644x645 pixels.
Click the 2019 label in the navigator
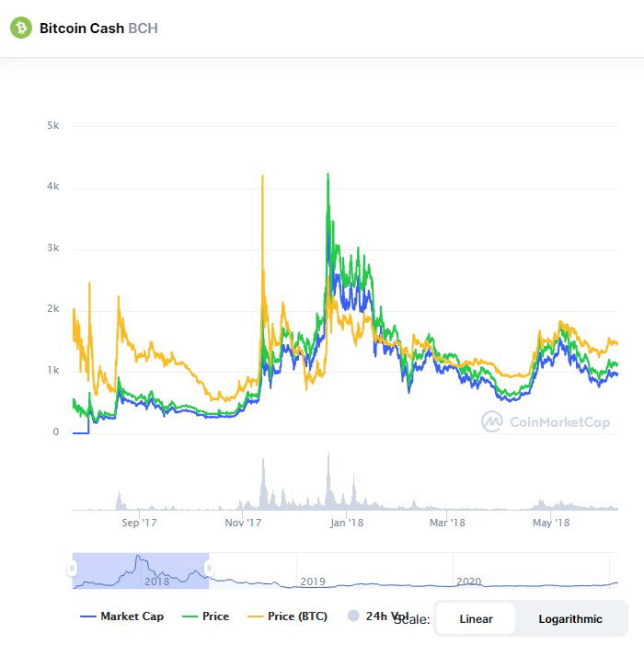[313, 582]
